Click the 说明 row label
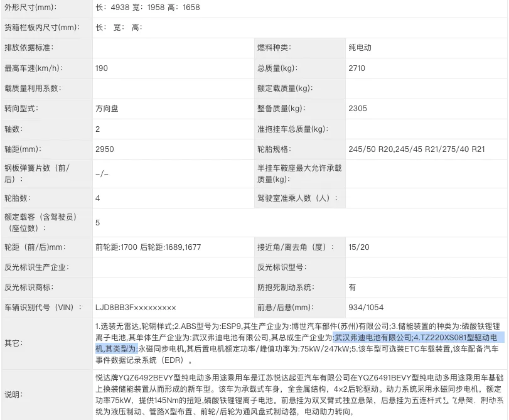509x420 pixels. coord(13,395)
